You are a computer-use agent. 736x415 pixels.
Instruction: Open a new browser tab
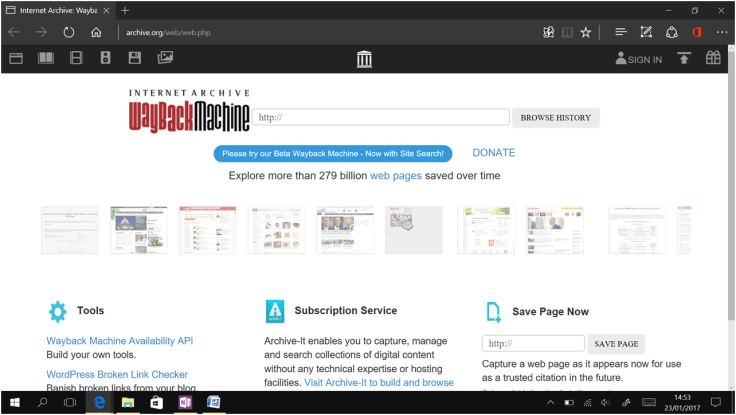[x=125, y=10]
